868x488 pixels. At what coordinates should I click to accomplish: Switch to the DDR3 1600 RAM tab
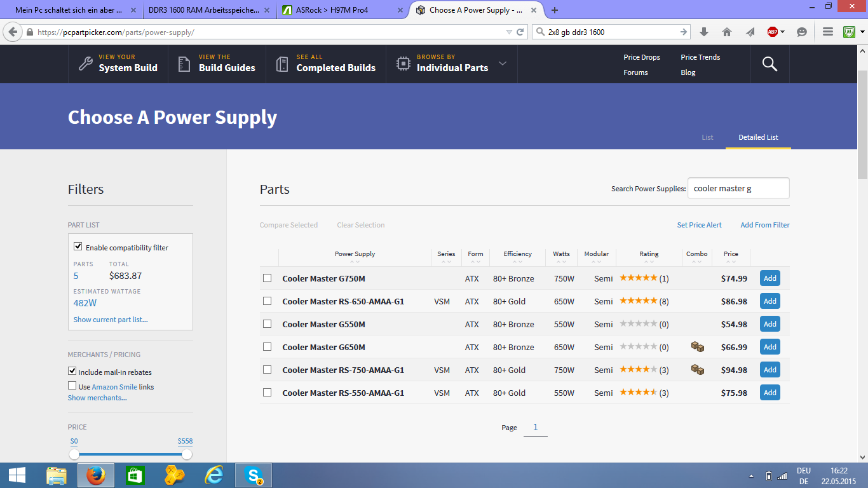point(210,10)
